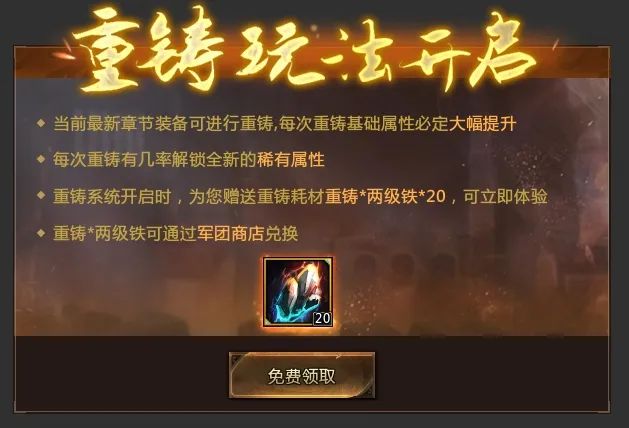This screenshot has width=629, height=428.
Task: Click the 免费领取 button
Action: 302,375
